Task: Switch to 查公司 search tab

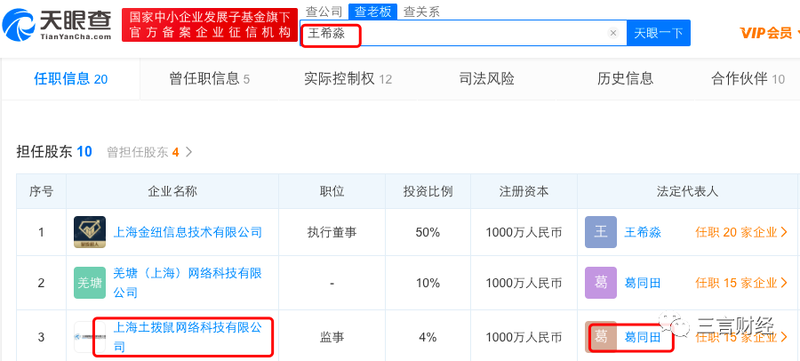Action: click(x=323, y=11)
